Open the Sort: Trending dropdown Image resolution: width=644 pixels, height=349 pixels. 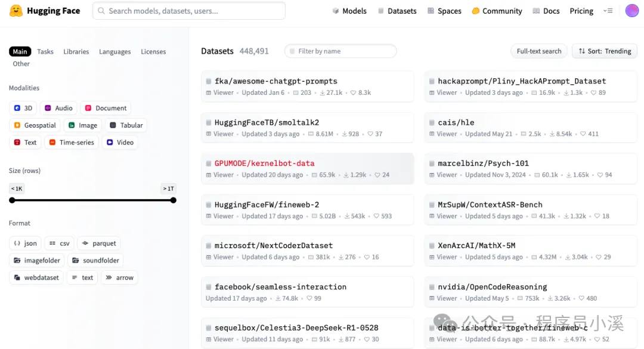coord(605,51)
